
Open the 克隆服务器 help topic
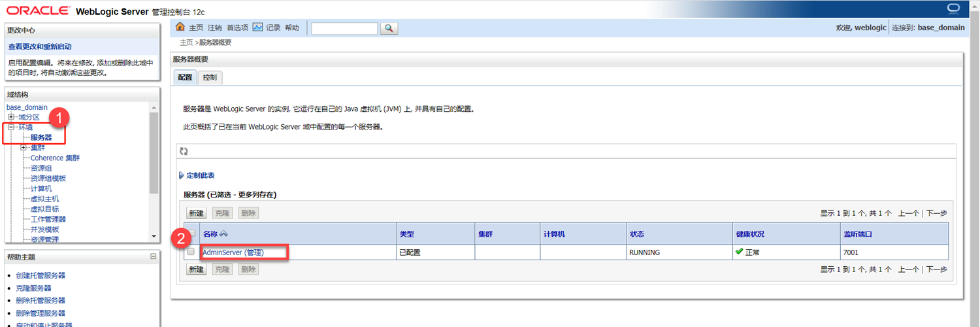[33, 288]
